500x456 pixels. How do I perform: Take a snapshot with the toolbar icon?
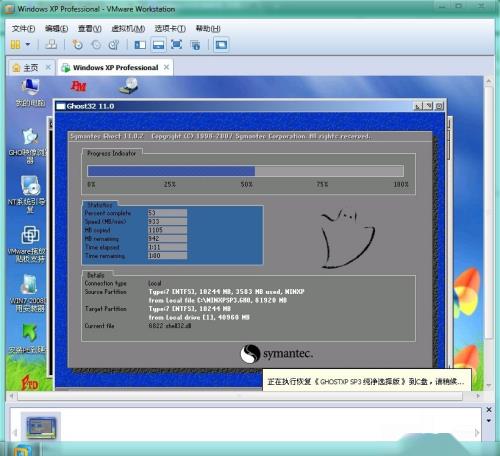[x=77, y=44]
